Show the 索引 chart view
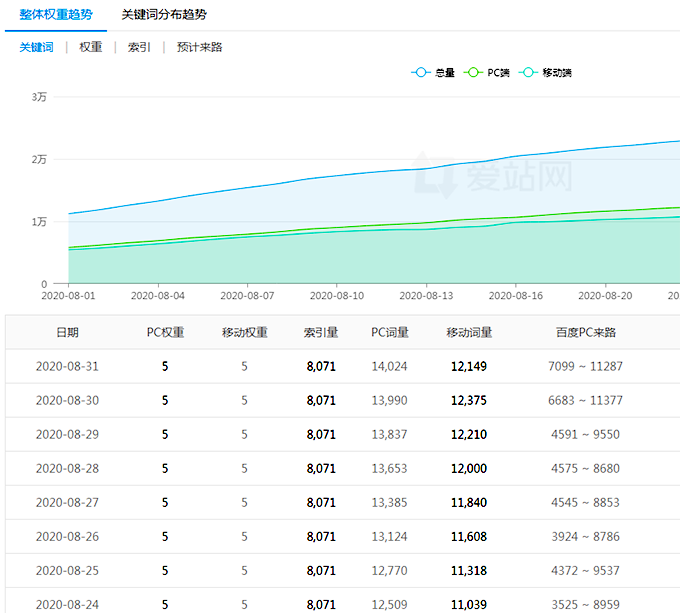The image size is (680, 613). 139,47
